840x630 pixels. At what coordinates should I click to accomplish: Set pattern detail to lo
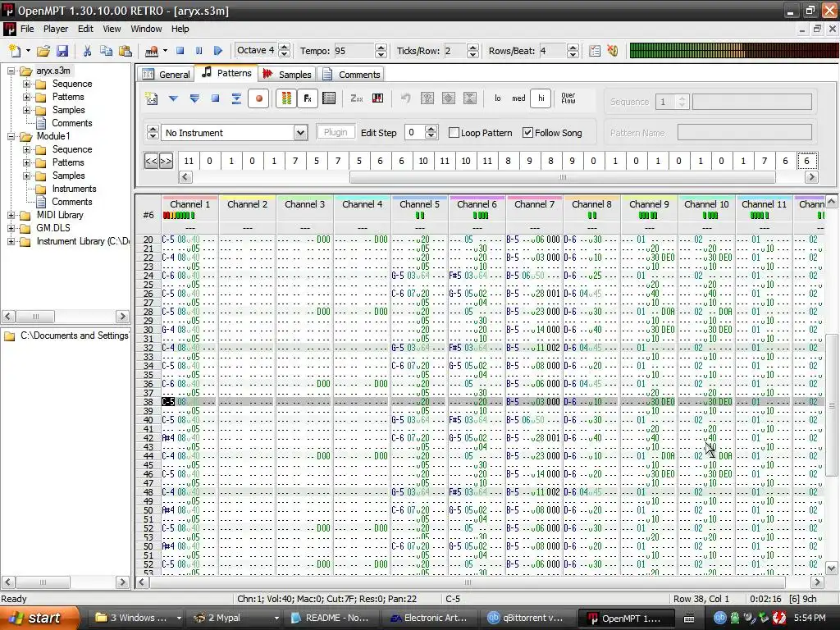pyautogui.click(x=498, y=98)
